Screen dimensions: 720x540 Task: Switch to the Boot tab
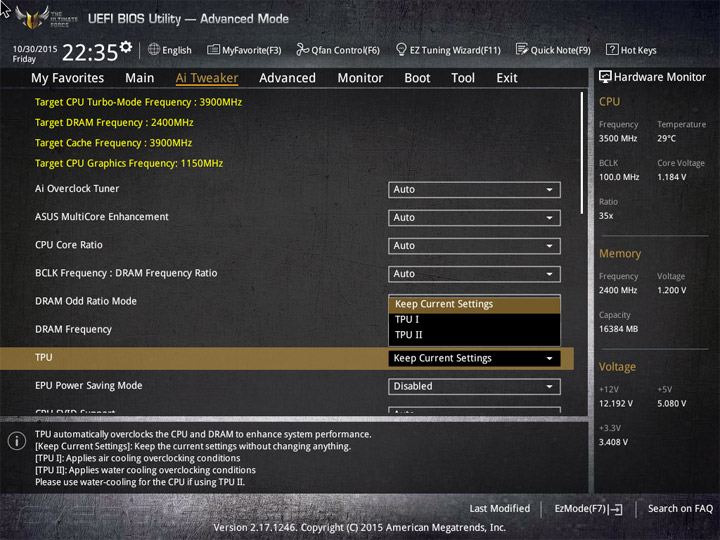(417, 78)
